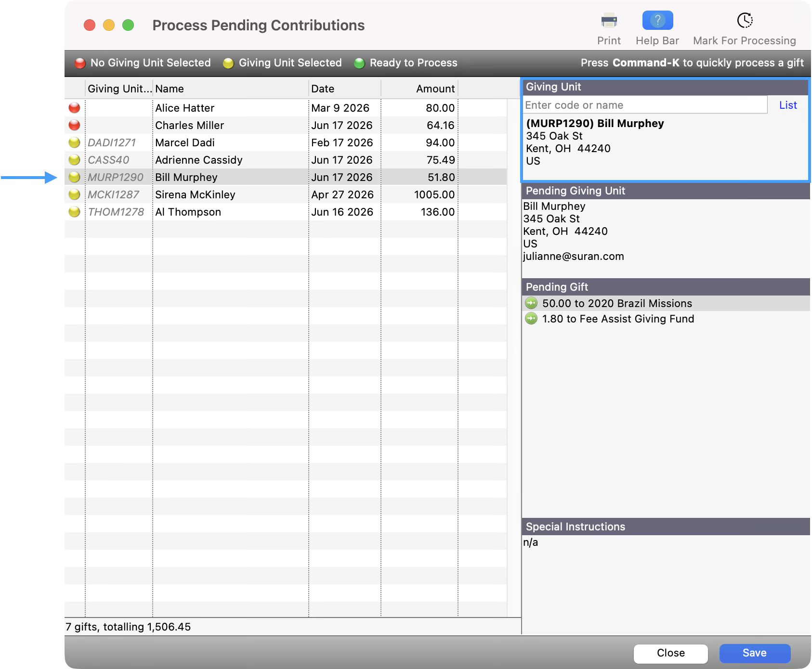Click green arrow icon for Brazil Missions gift
Screen dimensions: 812x669
click(531, 303)
